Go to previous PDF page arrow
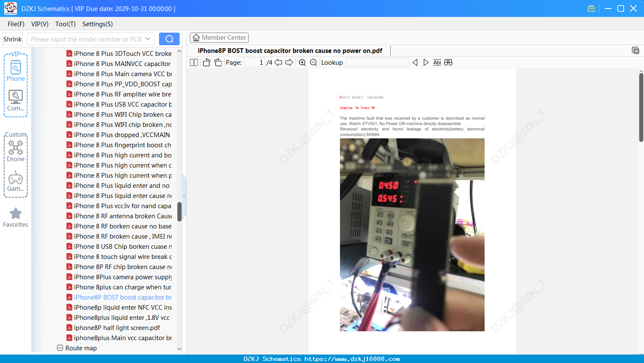The image size is (644, 363). 278,63
